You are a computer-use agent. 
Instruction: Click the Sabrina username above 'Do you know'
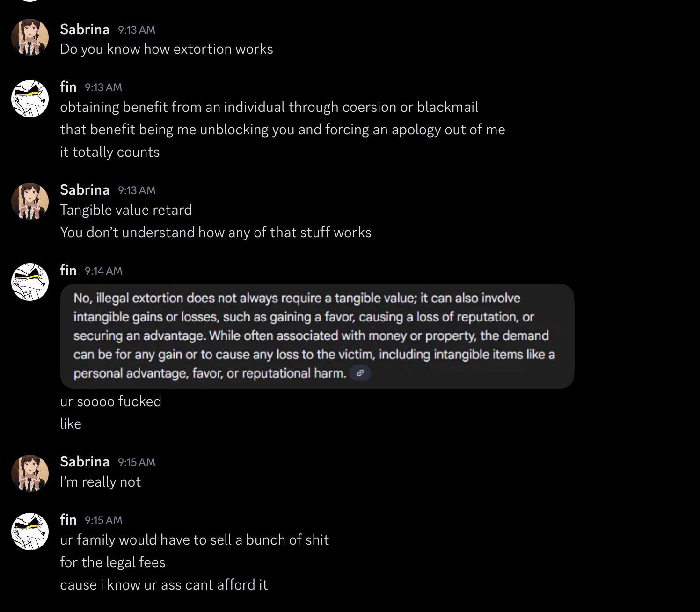point(85,29)
